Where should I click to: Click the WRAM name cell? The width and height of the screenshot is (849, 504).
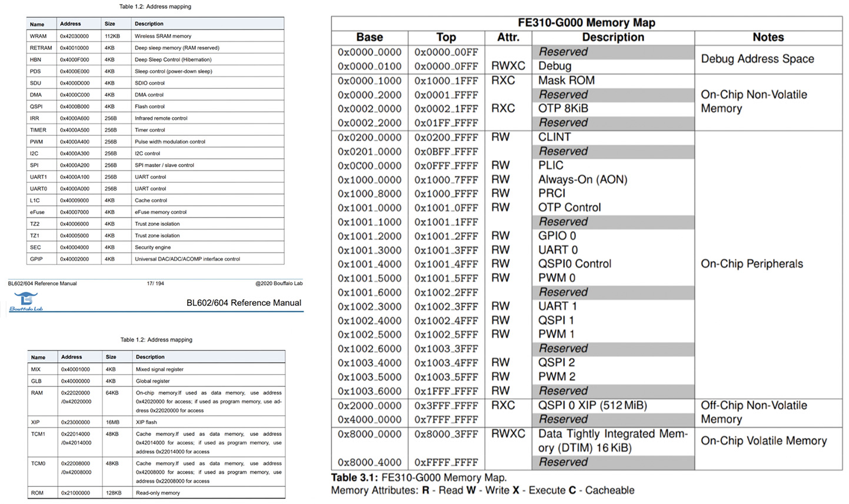pyautogui.click(x=38, y=36)
